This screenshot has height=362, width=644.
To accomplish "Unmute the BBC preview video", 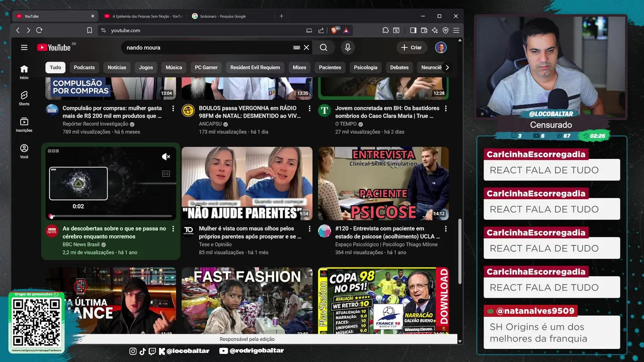I will pyautogui.click(x=166, y=157).
